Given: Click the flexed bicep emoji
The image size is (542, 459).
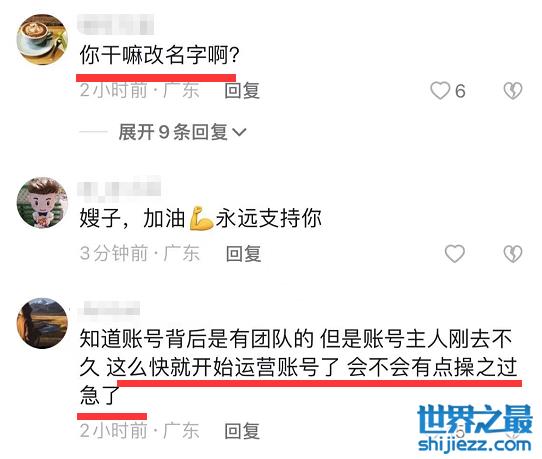Looking at the screenshot, I should tap(201, 218).
